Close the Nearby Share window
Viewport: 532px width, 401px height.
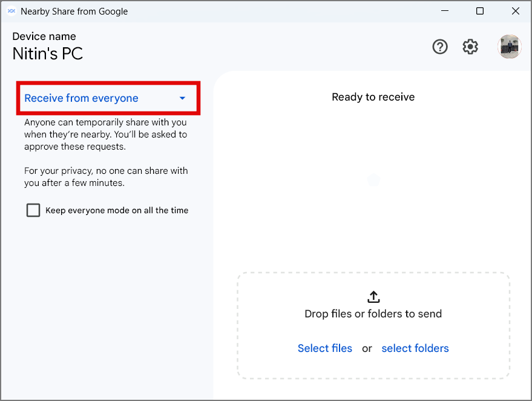(x=516, y=11)
